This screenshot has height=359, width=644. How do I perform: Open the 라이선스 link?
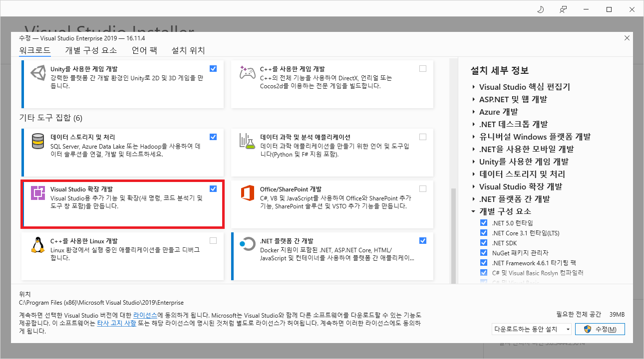tap(145, 316)
